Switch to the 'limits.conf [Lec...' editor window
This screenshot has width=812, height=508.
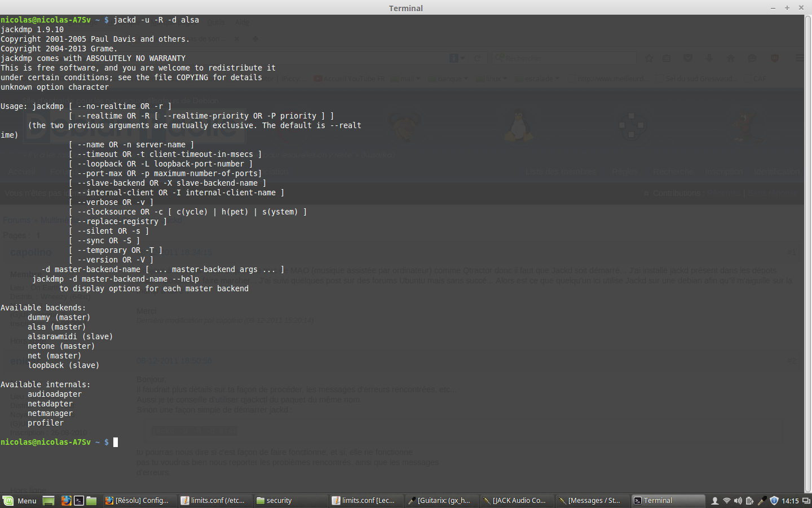(365, 501)
